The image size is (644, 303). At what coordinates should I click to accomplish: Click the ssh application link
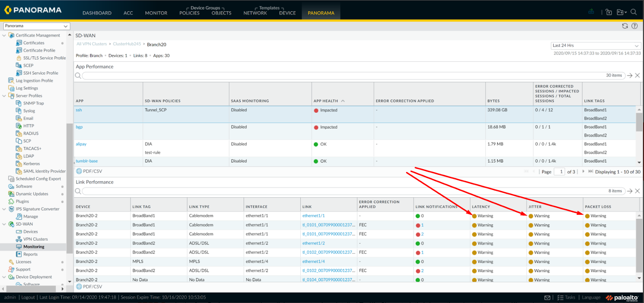78,110
